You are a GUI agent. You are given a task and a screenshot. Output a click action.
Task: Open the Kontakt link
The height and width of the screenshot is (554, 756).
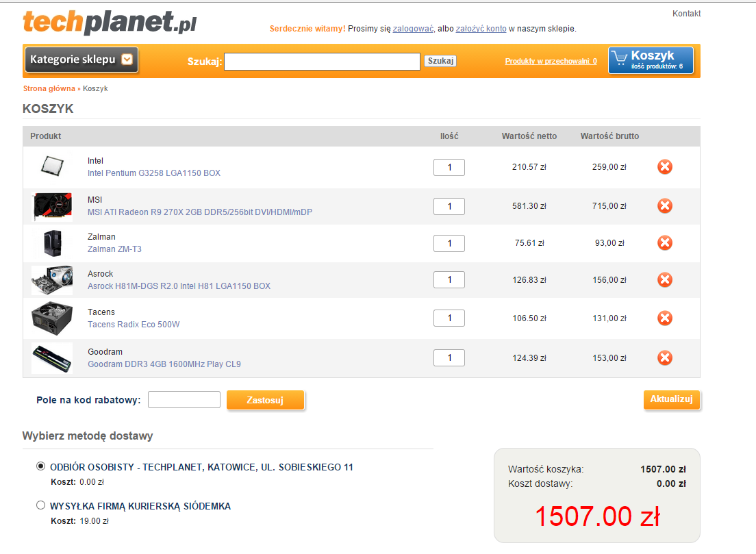coord(687,14)
